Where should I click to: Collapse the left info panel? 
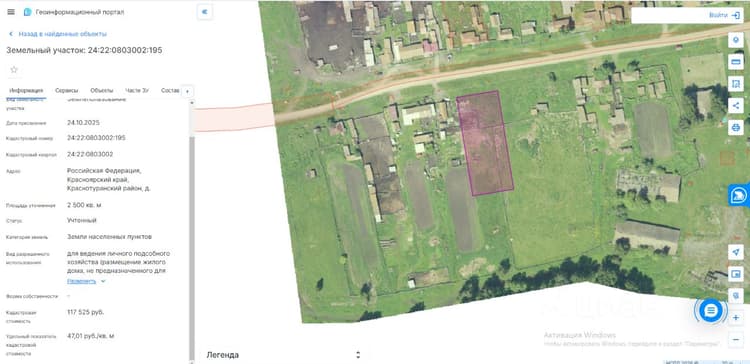tap(205, 12)
